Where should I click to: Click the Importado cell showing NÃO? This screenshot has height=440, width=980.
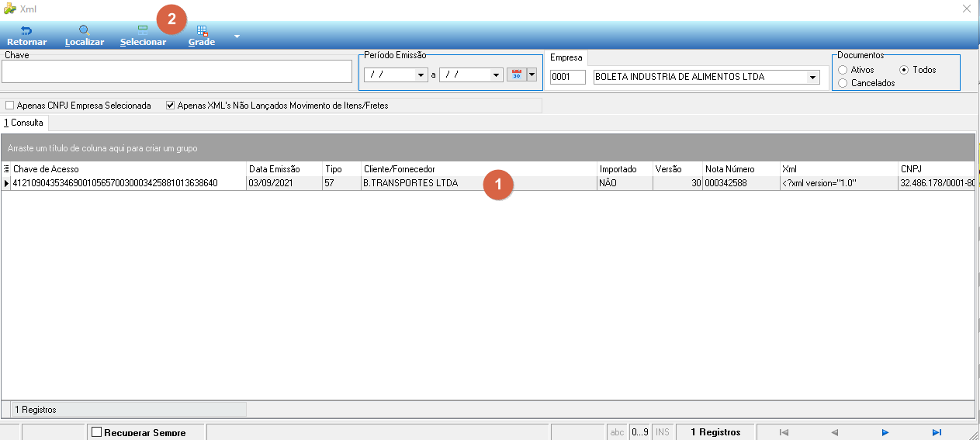[625, 183]
